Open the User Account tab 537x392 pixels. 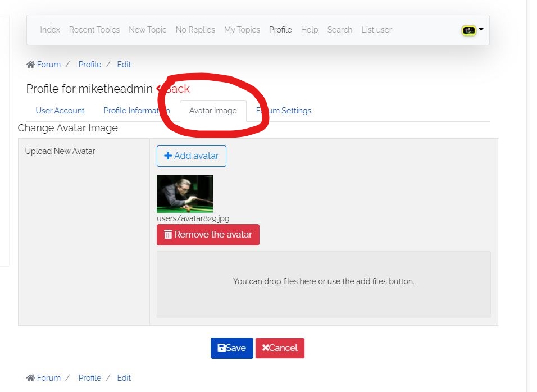tap(60, 111)
